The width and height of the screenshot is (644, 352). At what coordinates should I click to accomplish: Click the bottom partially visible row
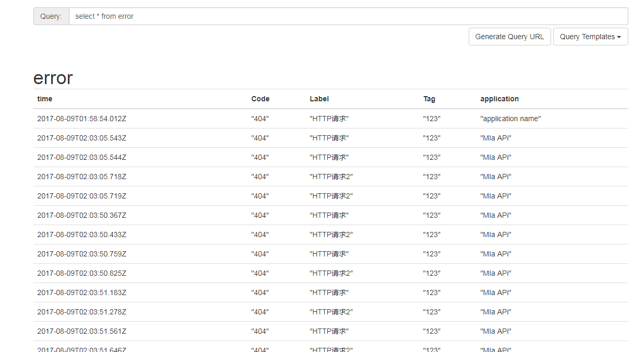(81, 349)
